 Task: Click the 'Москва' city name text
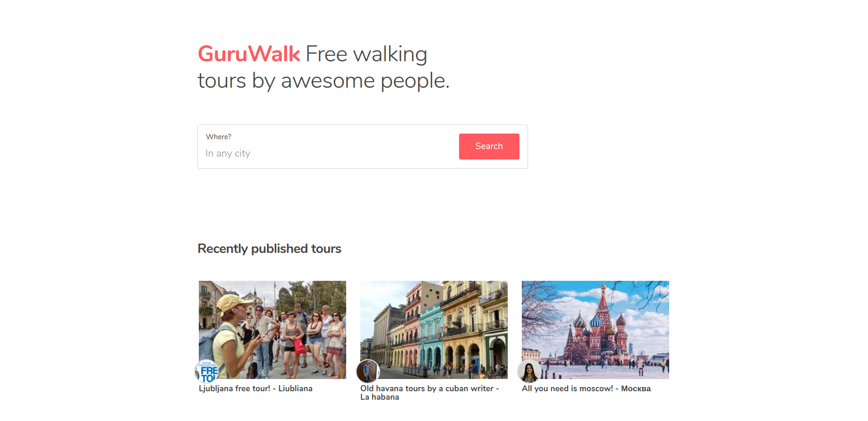[636, 388]
